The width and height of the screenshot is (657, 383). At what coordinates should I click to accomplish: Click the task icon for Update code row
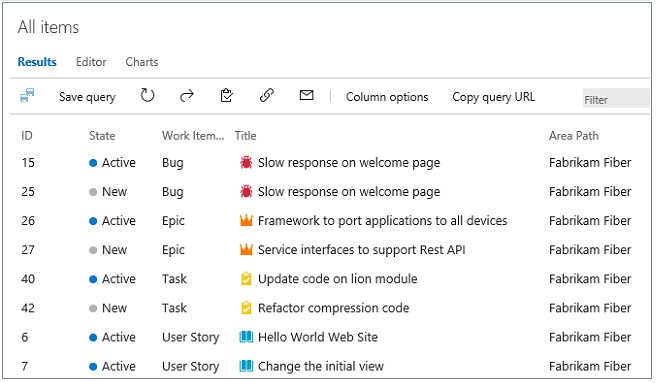pyautogui.click(x=246, y=279)
